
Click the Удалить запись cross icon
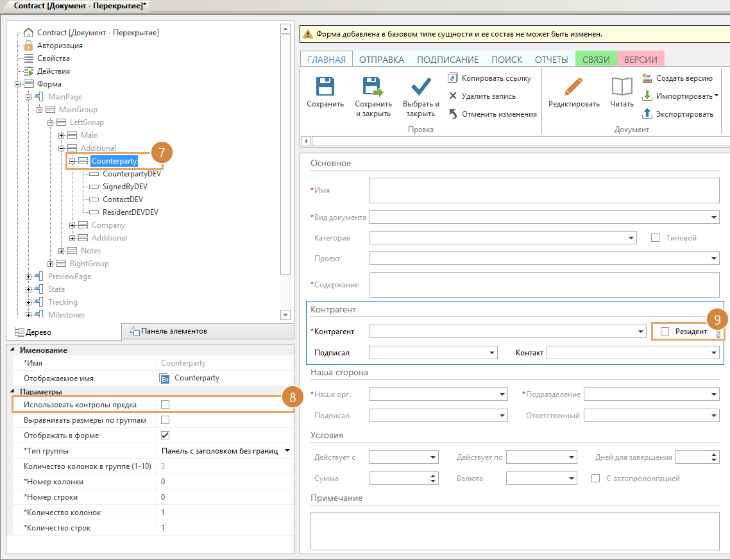tap(453, 96)
